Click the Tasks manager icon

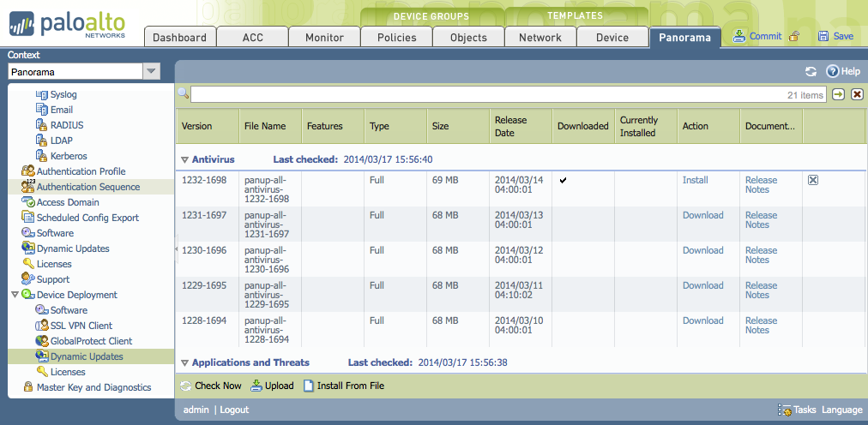coord(785,410)
